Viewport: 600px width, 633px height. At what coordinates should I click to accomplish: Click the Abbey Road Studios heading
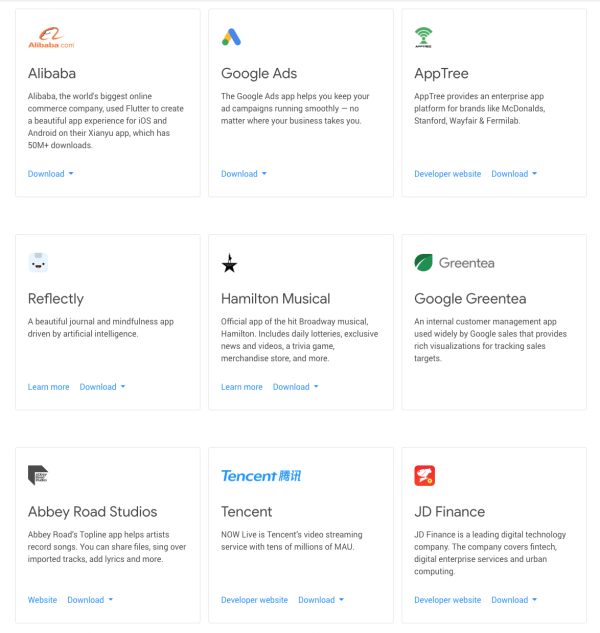(x=92, y=512)
